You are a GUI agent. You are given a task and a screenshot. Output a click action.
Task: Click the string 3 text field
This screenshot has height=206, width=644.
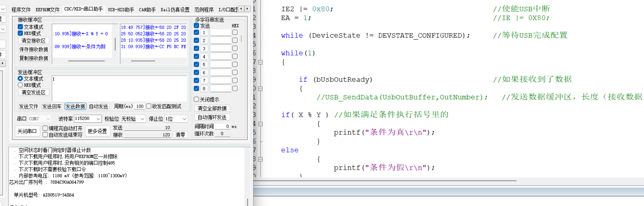click(221, 48)
